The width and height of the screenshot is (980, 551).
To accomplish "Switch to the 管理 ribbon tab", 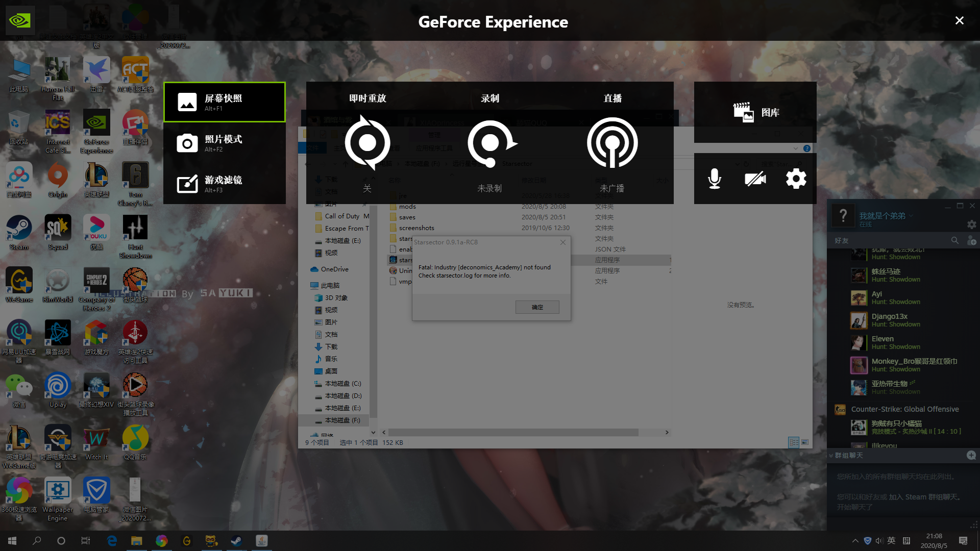I will point(434,134).
